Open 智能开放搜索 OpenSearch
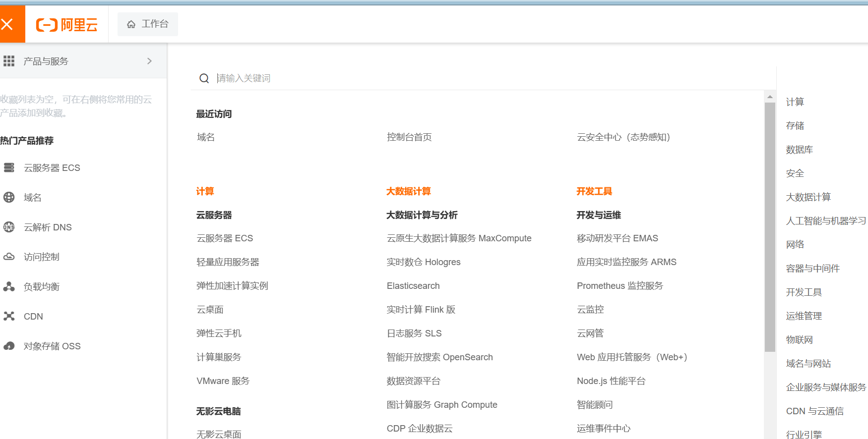The image size is (868, 439). pyautogui.click(x=440, y=357)
